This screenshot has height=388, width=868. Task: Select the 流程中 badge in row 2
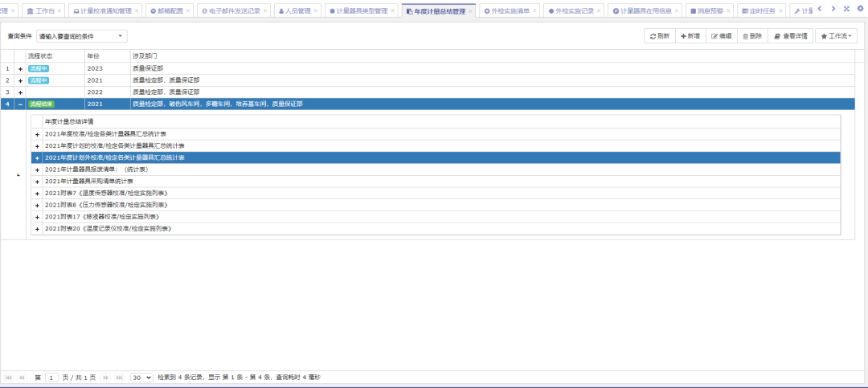pyautogui.click(x=39, y=80)
